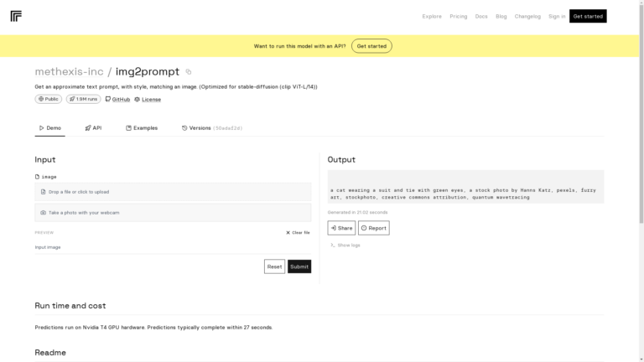
Task: Click the drop a file upload area
Action: pyautogui.click(x=173, y=192)
